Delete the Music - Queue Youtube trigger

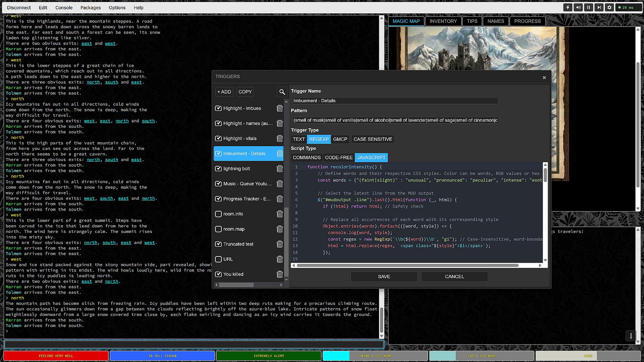[280, 184]
